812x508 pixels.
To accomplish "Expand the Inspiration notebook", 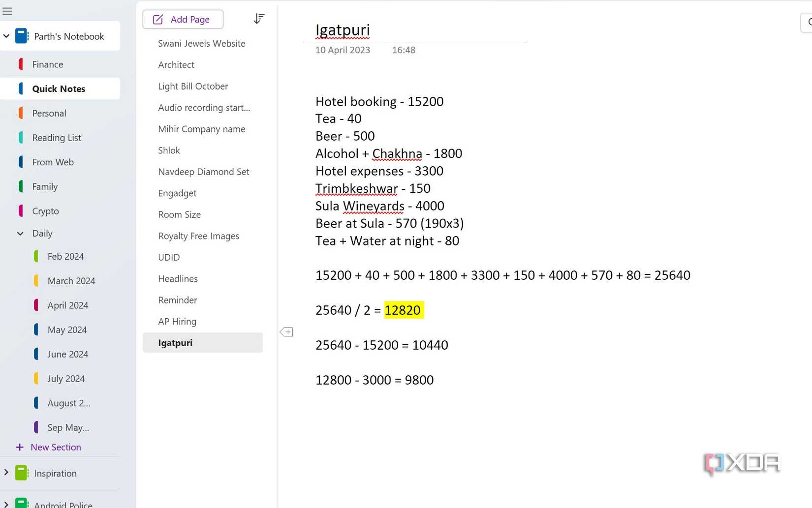I will 6,472.
